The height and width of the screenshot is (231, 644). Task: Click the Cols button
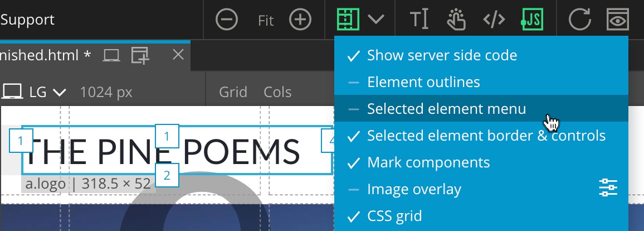(277, 92)
